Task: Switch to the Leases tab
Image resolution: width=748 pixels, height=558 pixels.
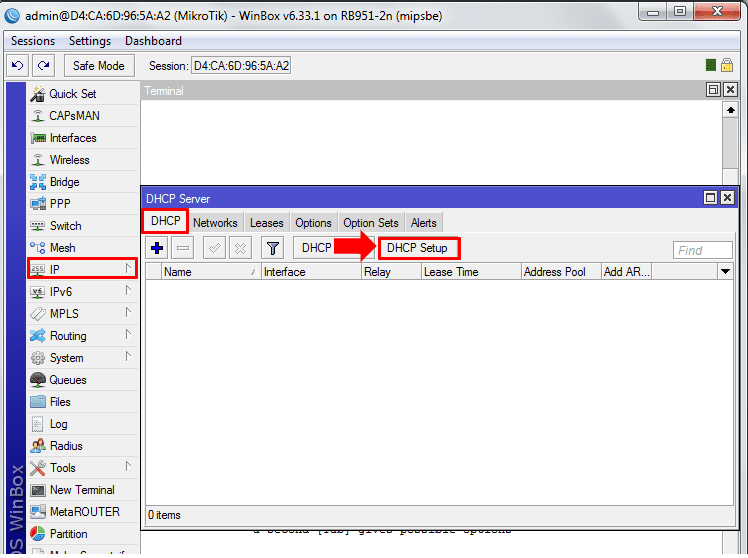Action: coord(266,223)
